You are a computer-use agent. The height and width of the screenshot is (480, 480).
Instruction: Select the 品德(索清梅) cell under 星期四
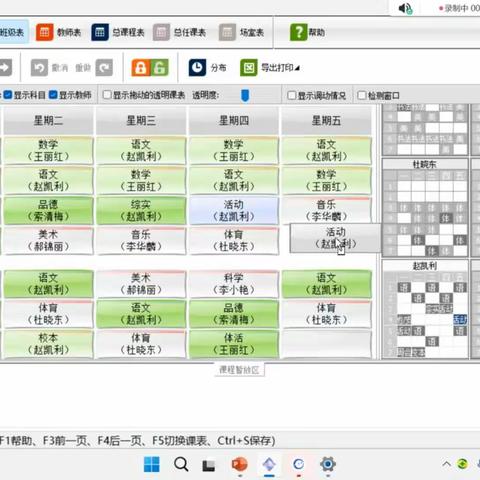(234, 314)
